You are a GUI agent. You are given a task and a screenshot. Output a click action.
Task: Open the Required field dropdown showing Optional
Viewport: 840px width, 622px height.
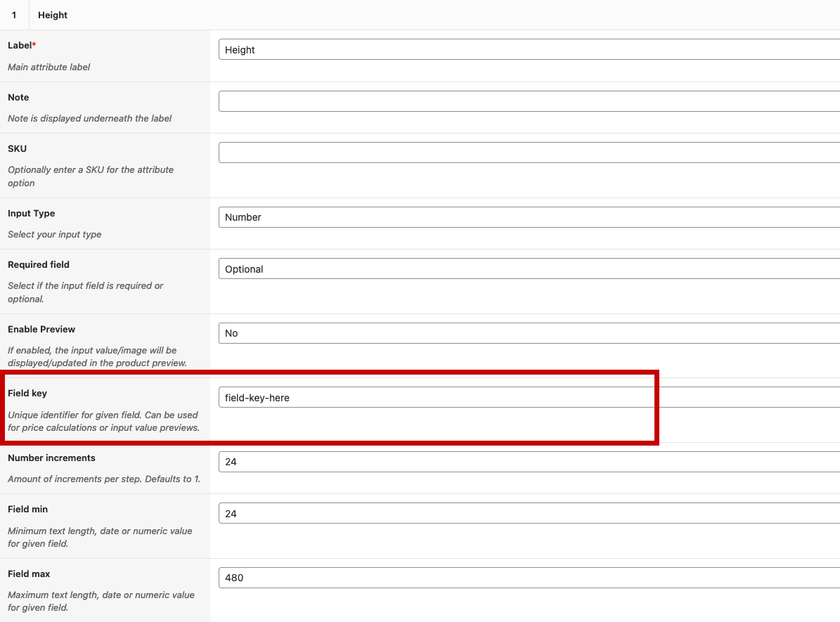pos(527,269)
